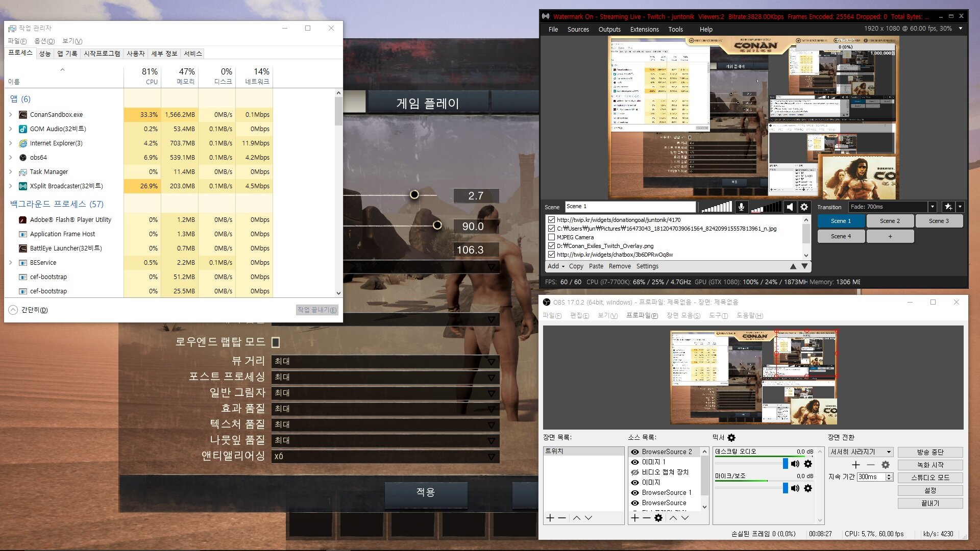The image size is (980, 551).
Task: Move OBS source down in list
Action: point(685,518)
